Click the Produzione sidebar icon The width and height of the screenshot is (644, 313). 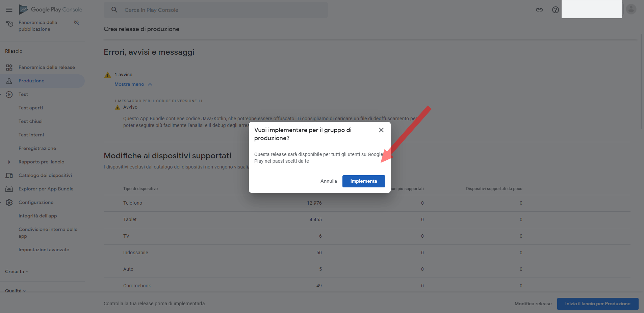pyautogui.click(x=10, y=81)
